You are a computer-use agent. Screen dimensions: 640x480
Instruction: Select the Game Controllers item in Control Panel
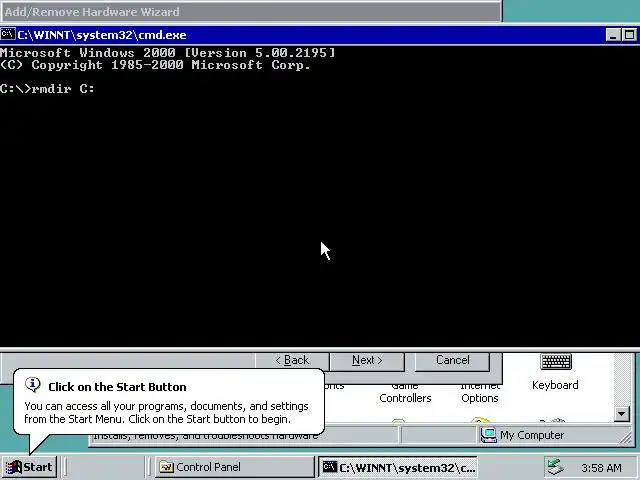(405, 393)
